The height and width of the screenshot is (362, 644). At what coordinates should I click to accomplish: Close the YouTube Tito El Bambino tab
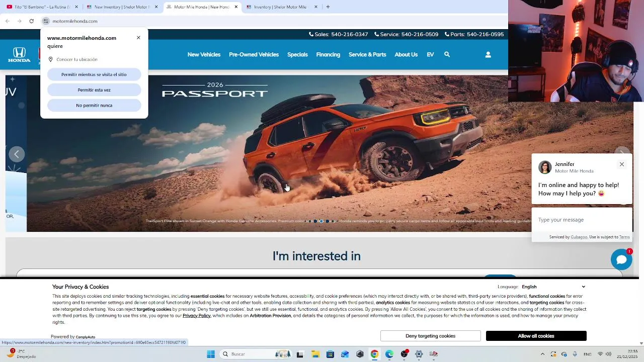tap(76, 7)
